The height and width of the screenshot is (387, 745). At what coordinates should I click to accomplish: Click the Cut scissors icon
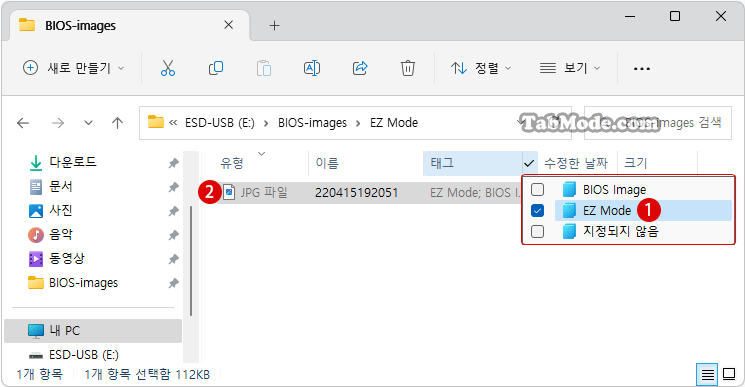168,68
